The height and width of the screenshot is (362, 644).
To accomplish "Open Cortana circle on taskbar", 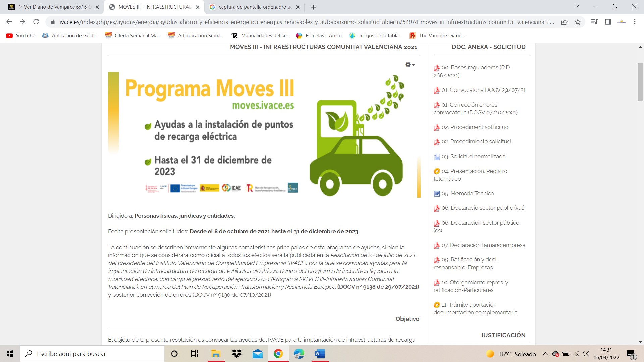I will (174, 354).
